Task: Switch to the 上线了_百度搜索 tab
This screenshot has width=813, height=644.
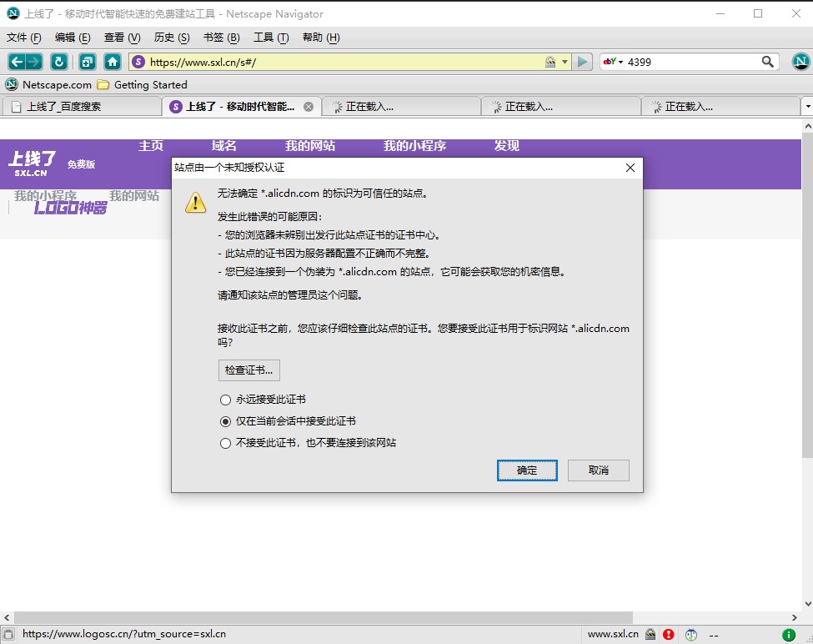Action: coord(83,106)
